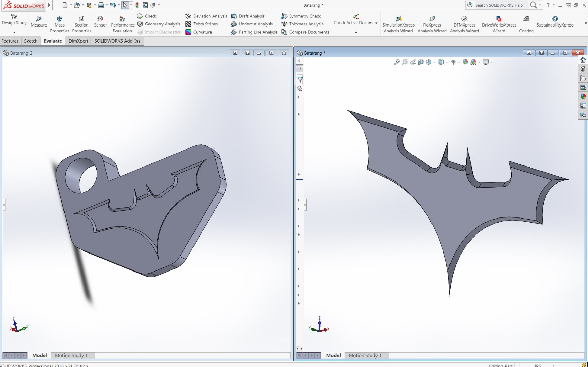588x367 pixels.
Task: Open the File Explorer task pane icon
Action: pos(583,78)
